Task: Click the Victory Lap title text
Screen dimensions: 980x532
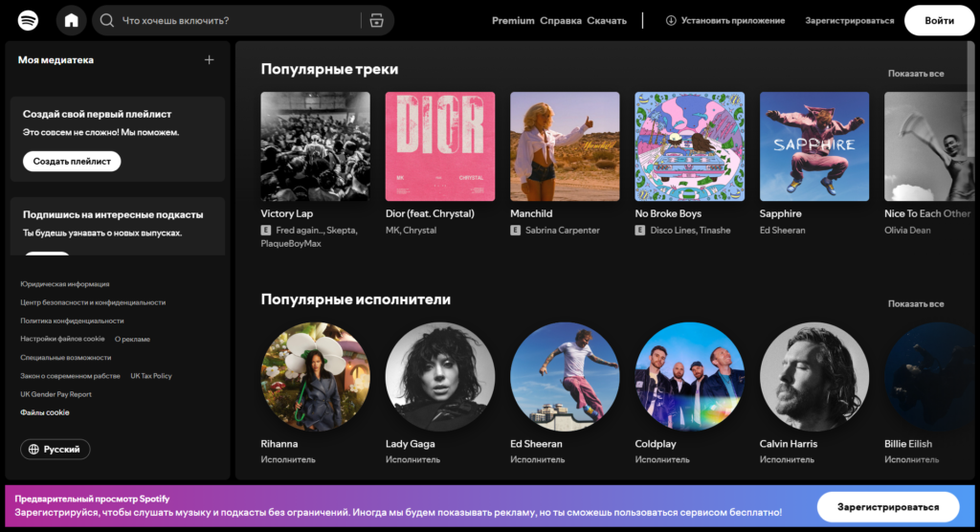Action: coord(286,213)
